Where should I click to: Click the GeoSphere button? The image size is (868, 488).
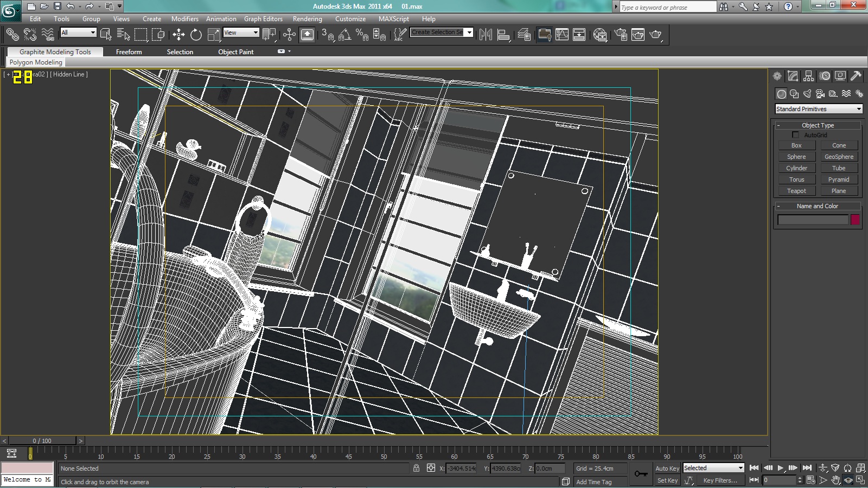click(x=839, y=157)
